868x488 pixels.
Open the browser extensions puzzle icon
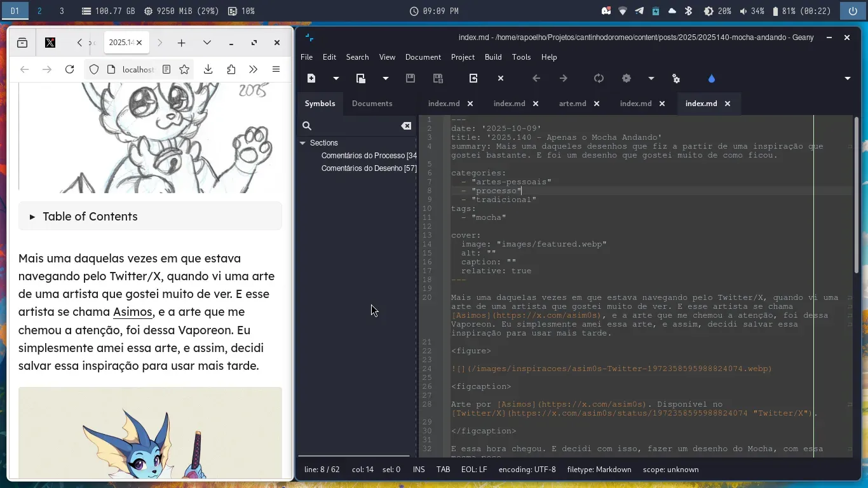click(x=231, y=69)
